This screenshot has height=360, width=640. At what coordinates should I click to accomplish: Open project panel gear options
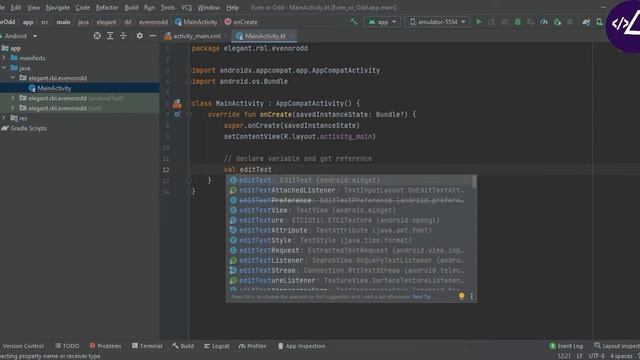pos(140,36)
